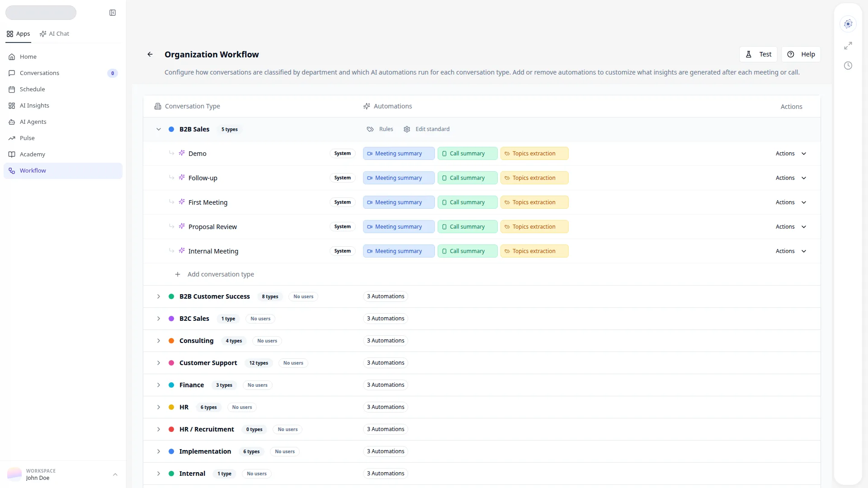
Task: Open Actions dropdown for First Meeting
Action: (791, 202)
